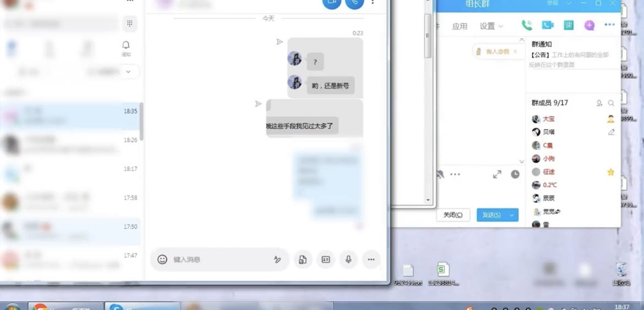Open the Skype taskbar button
Image resolution: width=644 pixels, height=310 pixels.
(x=142, y=306)
